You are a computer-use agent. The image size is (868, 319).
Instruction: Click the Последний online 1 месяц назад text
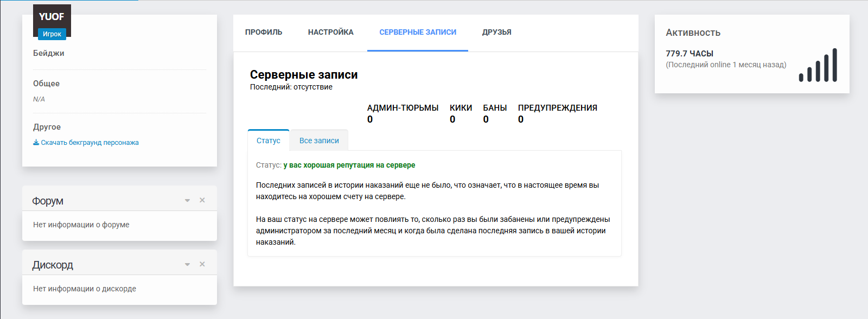(x=726, y=65)
